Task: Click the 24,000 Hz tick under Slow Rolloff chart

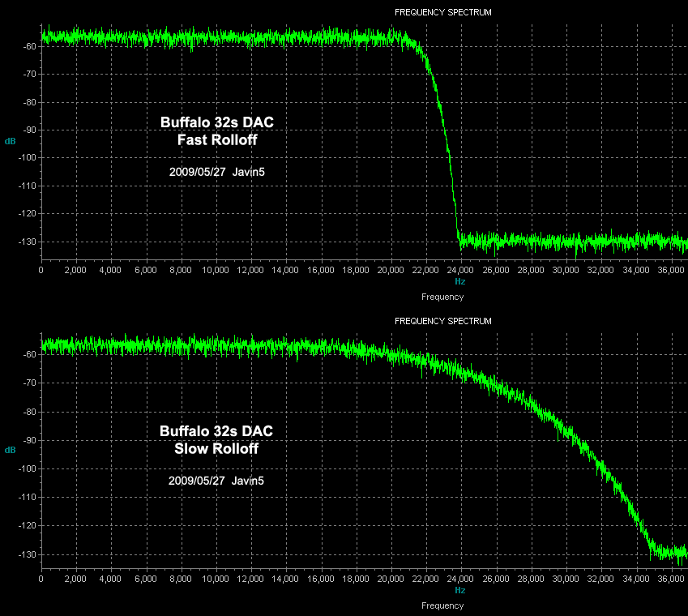Action: [460, 580]
